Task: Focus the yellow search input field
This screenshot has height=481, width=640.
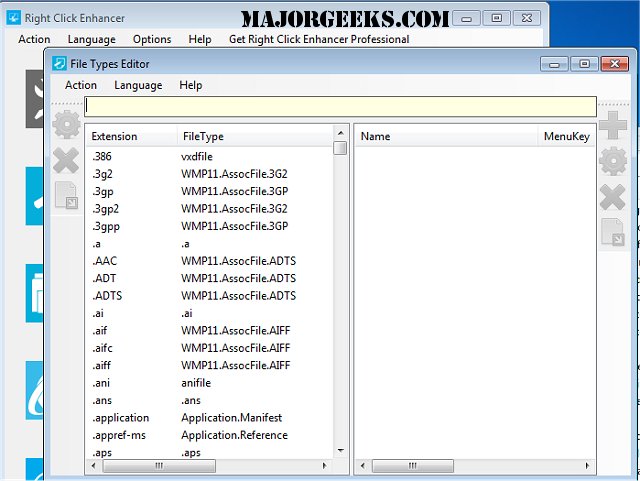Action: (340, 107)
